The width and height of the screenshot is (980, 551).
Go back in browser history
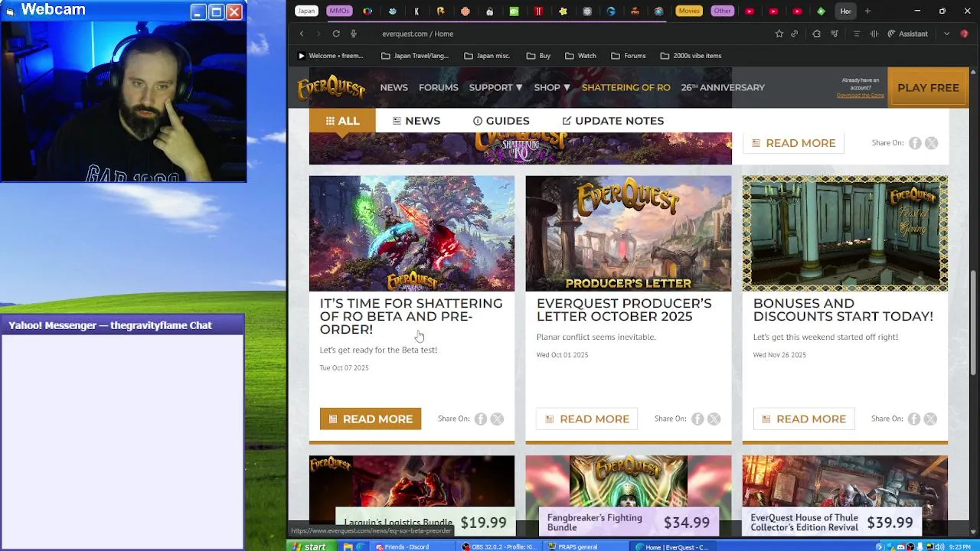[302, 34]
